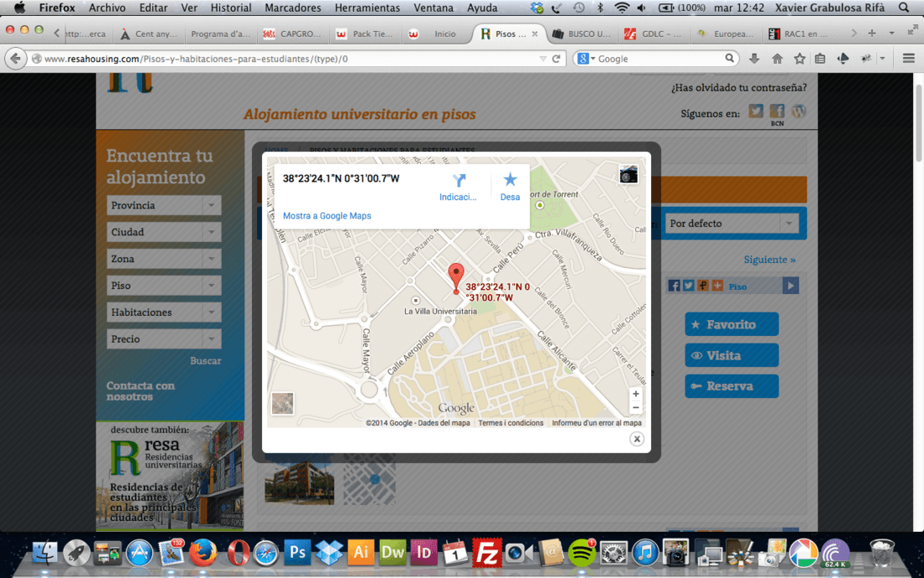Switch to the Inicio tab
Viewport: 924px width, 578px height.
[x=437, y=34]
